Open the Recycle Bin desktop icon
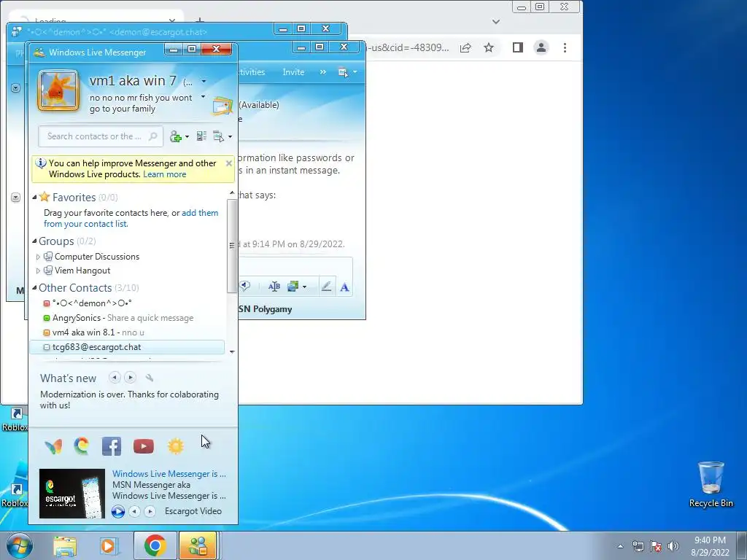The width and height of the screenshot is (747, 560). tap(711, 484)
